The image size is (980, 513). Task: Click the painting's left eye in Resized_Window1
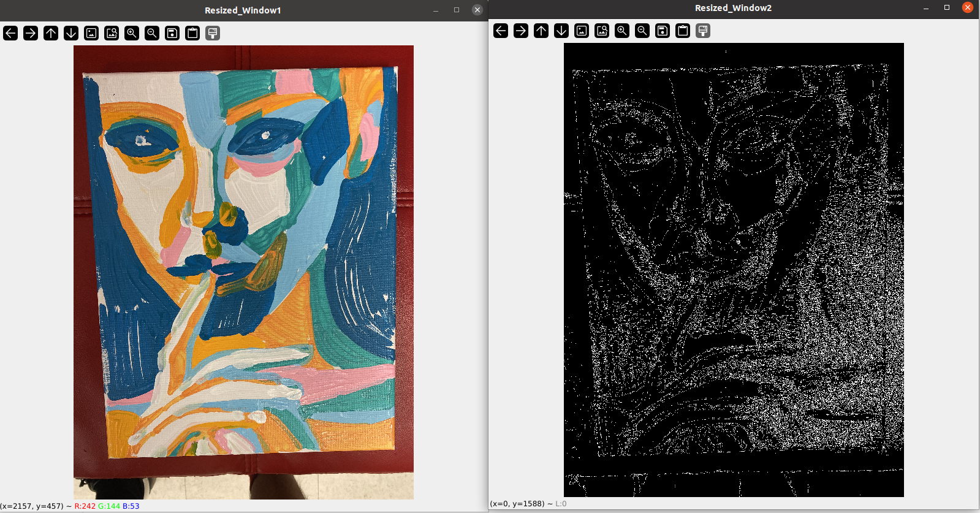click(142, 140)
